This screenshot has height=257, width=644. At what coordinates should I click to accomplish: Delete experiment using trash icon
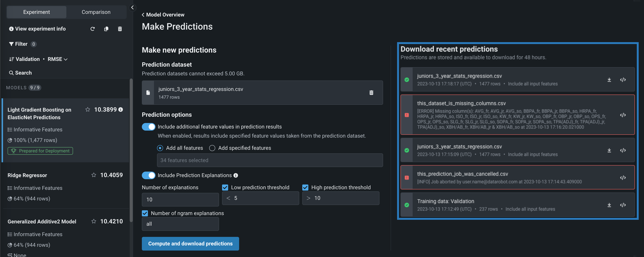pyautogui.click(x=120, y=29)
